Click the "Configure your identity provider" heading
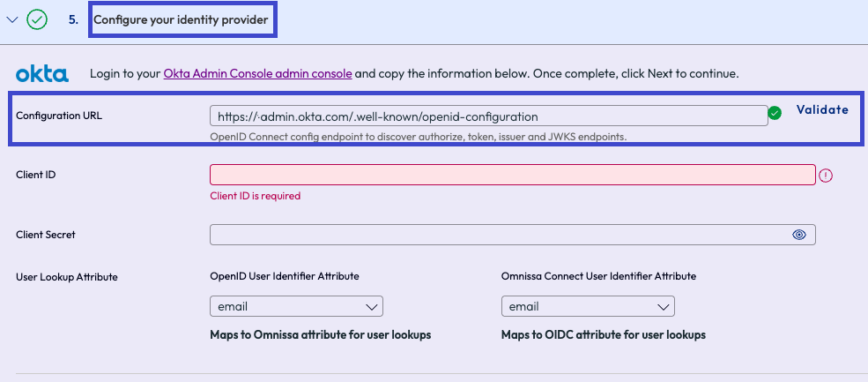 181,20
